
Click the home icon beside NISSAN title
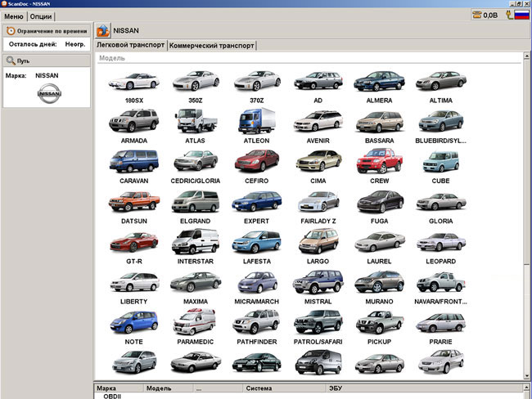(103, 31)
